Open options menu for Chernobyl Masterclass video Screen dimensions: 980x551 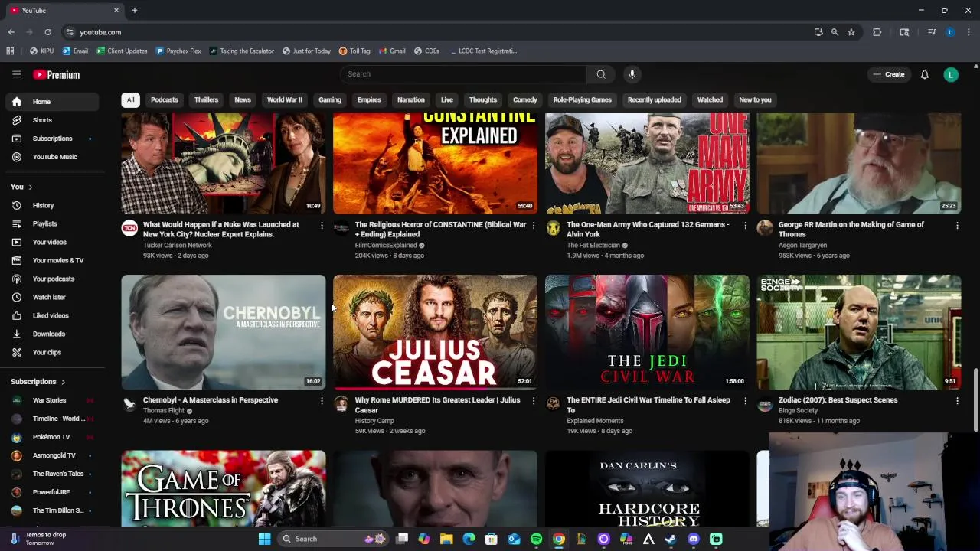(x=322, y=400)
